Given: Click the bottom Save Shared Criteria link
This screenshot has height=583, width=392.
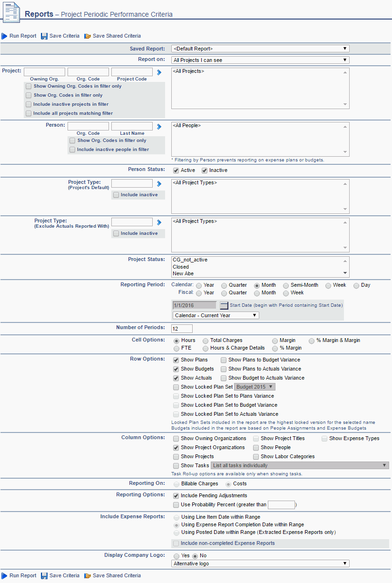Looking at the screenshot, I should tap(117, 576).
